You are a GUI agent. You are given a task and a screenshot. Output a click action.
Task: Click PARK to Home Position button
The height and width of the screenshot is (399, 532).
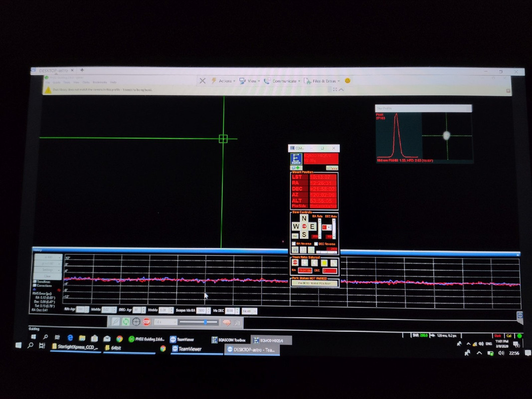pos(315,283)
